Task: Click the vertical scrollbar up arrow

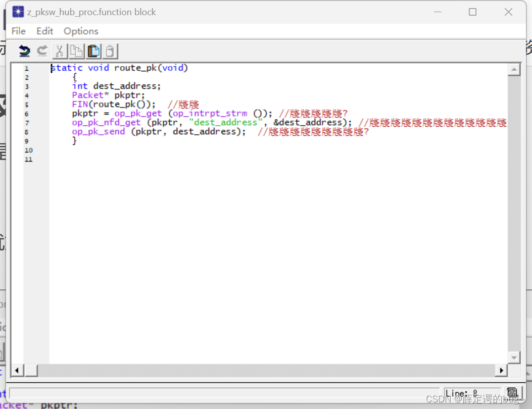Action: click(x=514, y=69)
